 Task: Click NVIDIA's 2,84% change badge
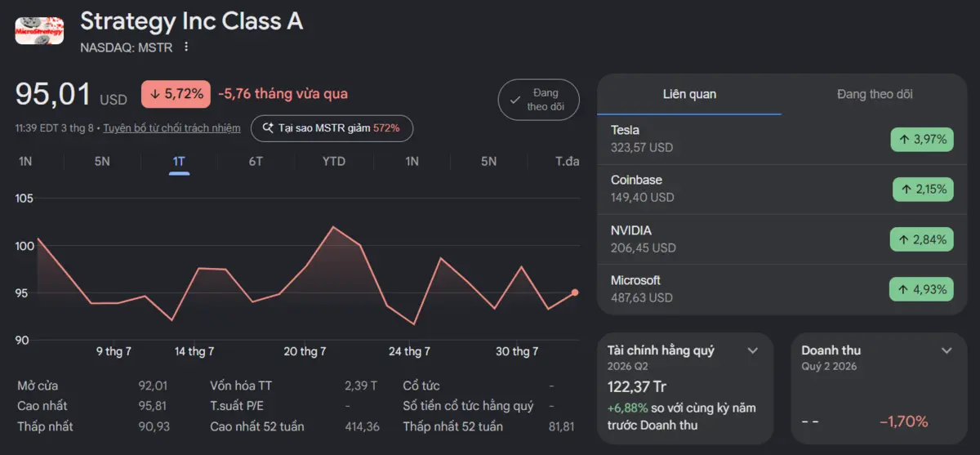tap(922, 239)
